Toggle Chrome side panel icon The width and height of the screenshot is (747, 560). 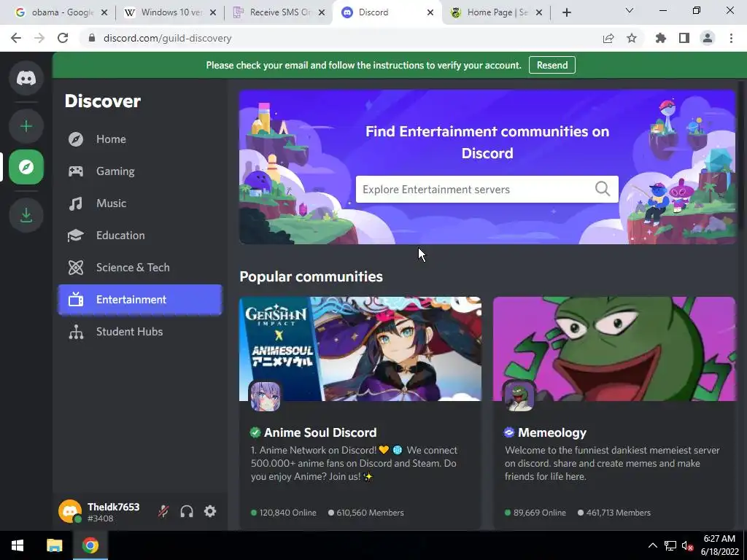coord(684,38)
